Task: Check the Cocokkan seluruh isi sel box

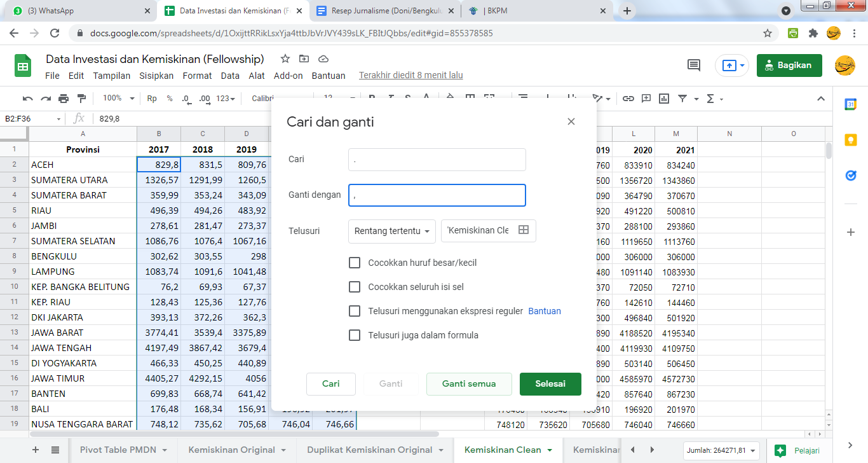Action: 355,287
